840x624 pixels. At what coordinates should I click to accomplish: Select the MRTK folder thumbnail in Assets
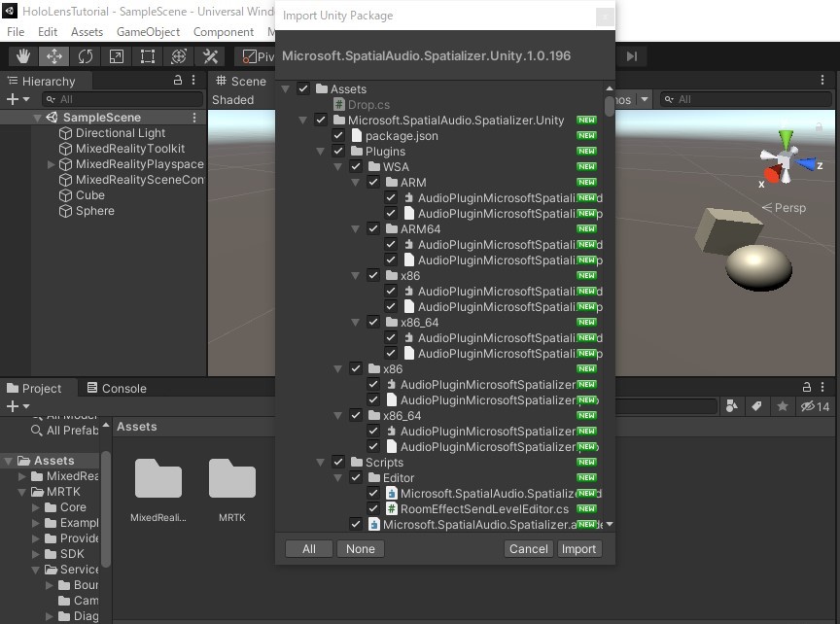[x=232, y=478]
